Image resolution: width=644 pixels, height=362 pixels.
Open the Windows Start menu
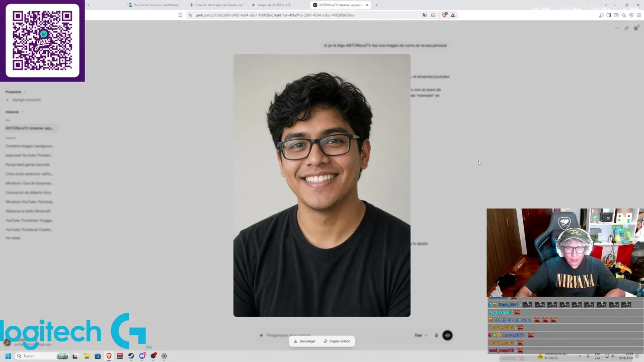[x=8, y=356]
